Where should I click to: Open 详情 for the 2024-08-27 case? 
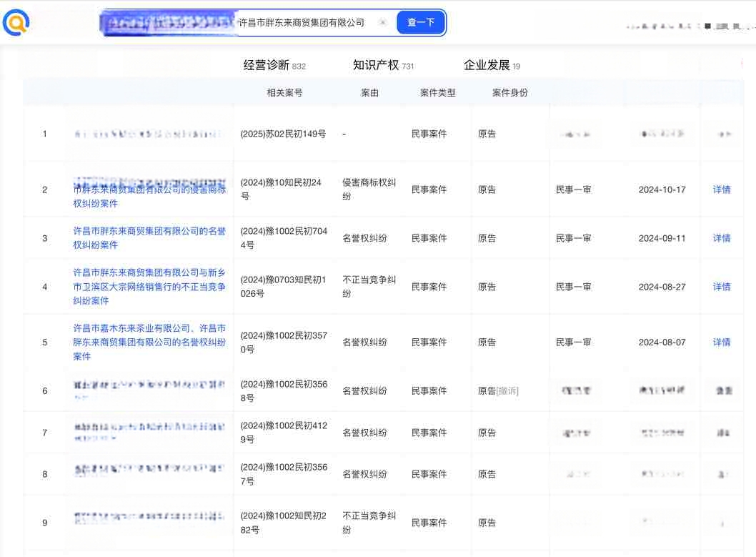click(x=721, y=287)
